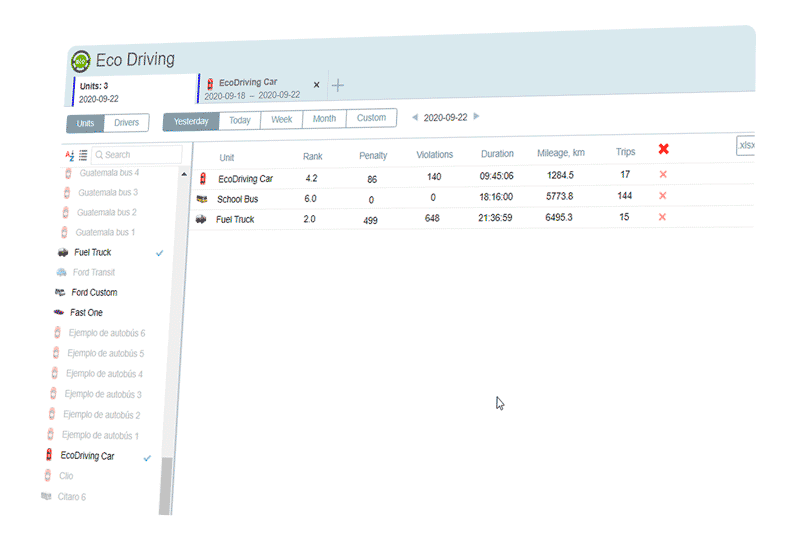792x560 pixels.
Task: Export the table using the xlsx button
Action: (x=745, y=146)
